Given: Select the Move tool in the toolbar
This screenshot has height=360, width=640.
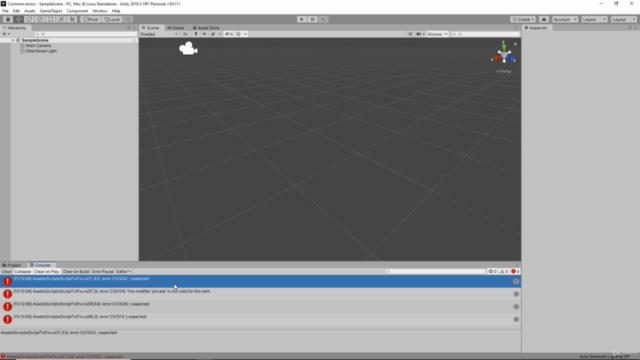Looking at the screenshot, I should [19, 19].
